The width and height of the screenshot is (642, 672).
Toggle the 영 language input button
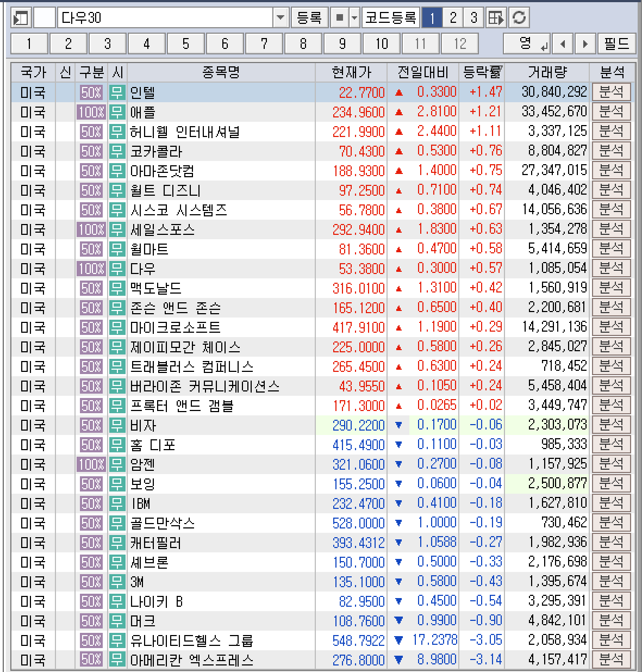point(527,43)
